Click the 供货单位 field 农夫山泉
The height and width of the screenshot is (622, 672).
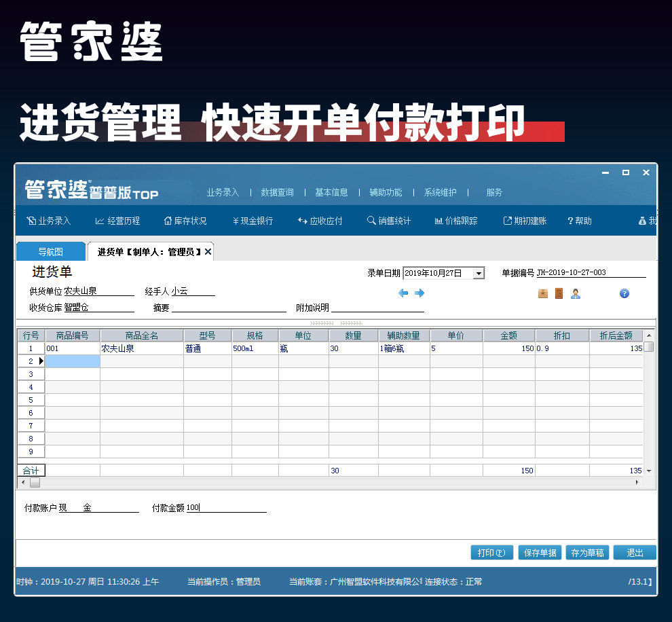point(99,291)
